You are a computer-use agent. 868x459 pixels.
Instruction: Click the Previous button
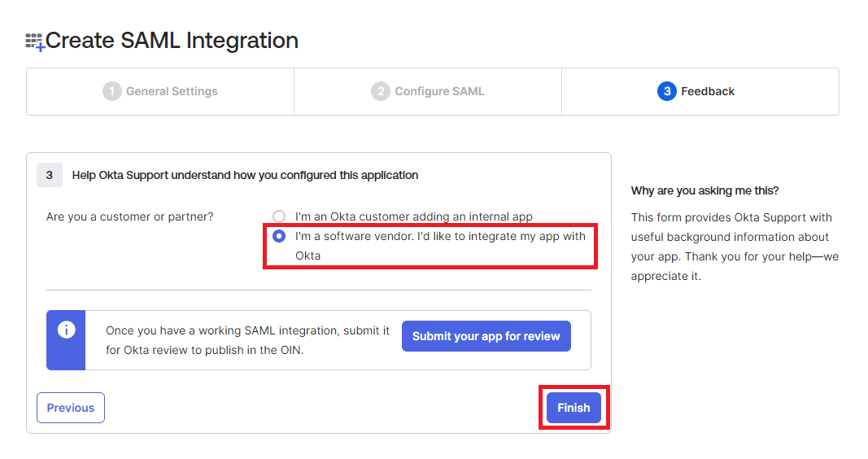tap(71, 408)
